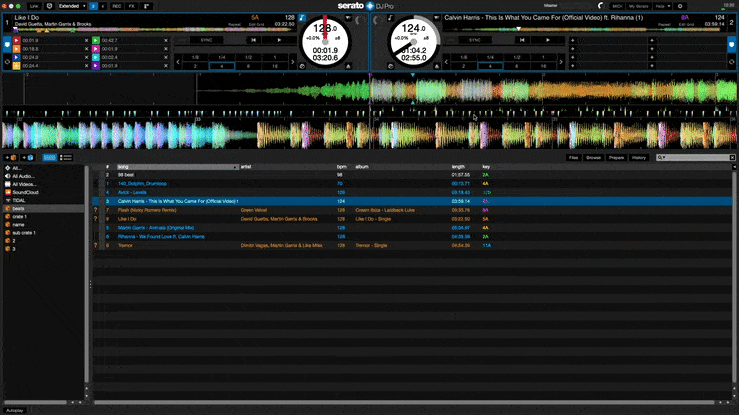Eject track from deck 1
Screen dimensions: 739x415
[x=348, y=66]
